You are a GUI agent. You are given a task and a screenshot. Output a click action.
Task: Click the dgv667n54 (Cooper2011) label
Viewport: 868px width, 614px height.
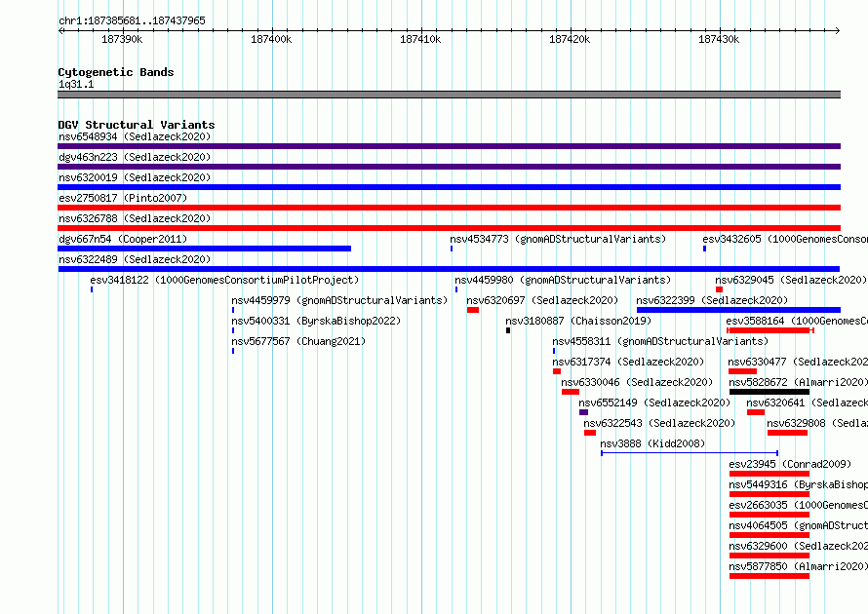click(x=123, y=239)
